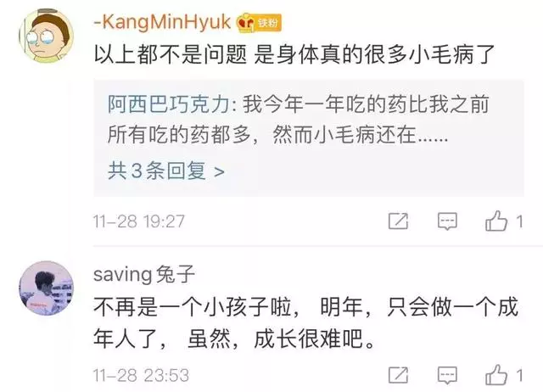Visit -KangMinHyuk username profile
The height and width of the screenshot is (392, 543).
[x=162, y=22]
